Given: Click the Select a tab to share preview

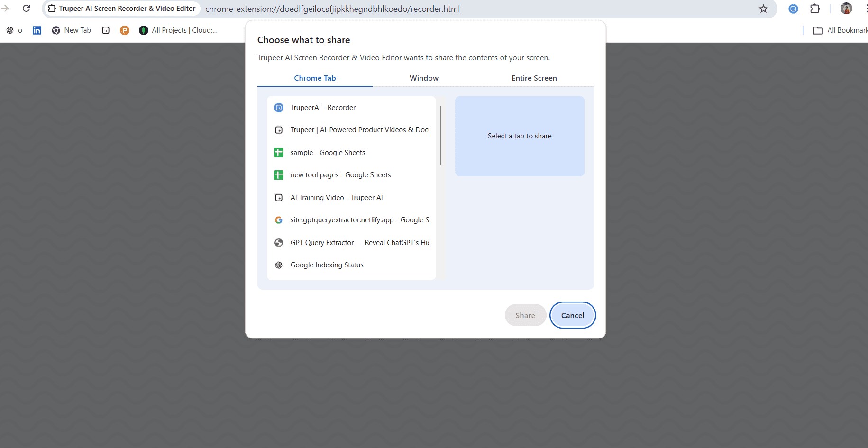Looking at the screenshot, I should (520, 136).
